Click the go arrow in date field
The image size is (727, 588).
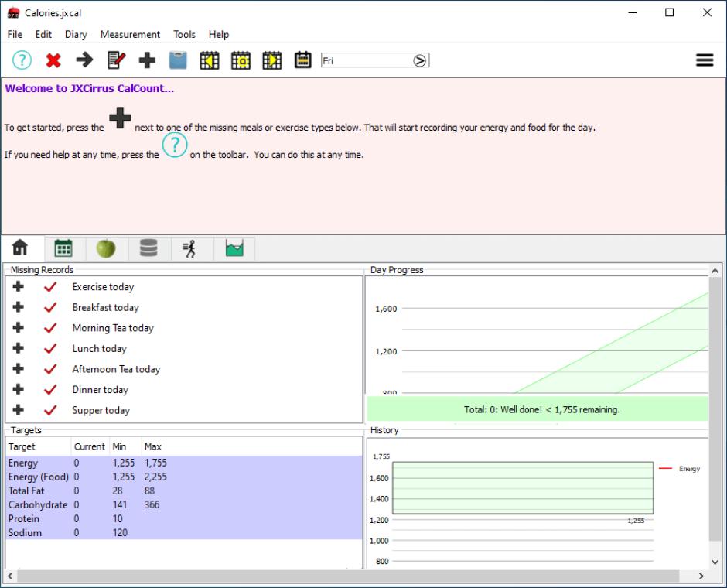coord(420,61)
